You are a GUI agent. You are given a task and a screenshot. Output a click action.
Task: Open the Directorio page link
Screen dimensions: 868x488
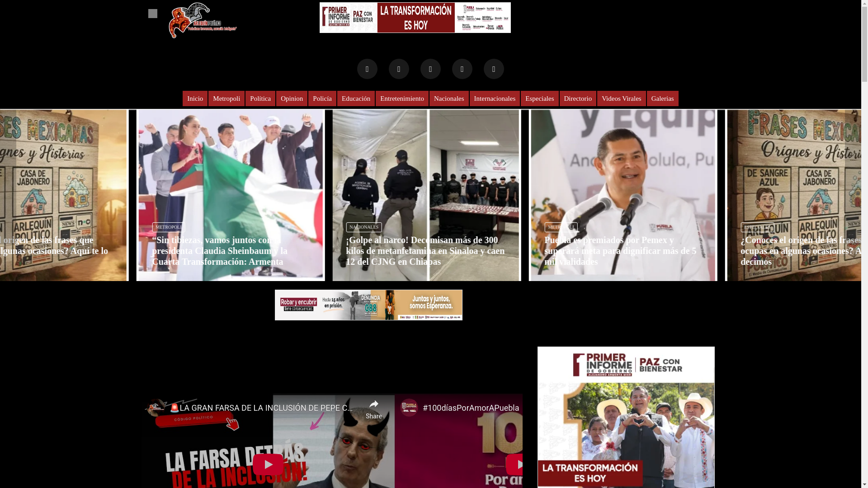578,99
